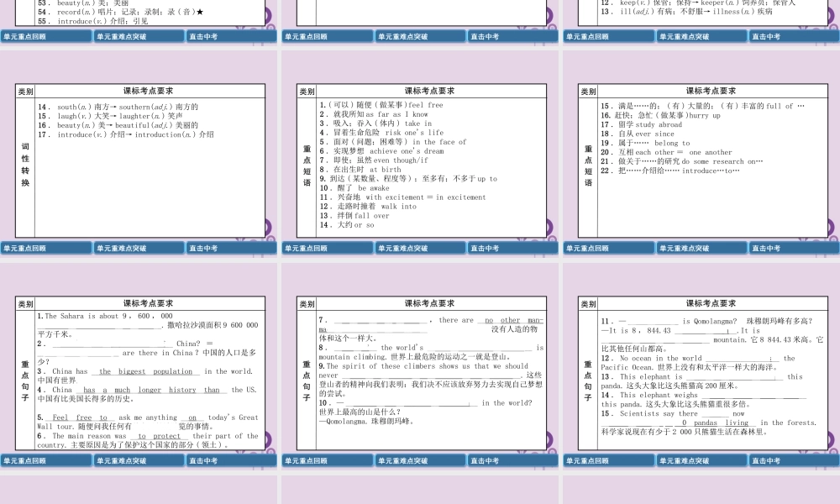Click 单元重点回顾 on the mountain climbing slide

point(328,460)
